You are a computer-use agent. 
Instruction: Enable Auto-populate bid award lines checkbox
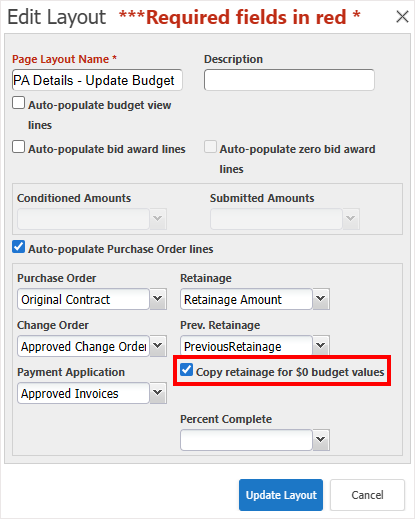pos(18,147)
